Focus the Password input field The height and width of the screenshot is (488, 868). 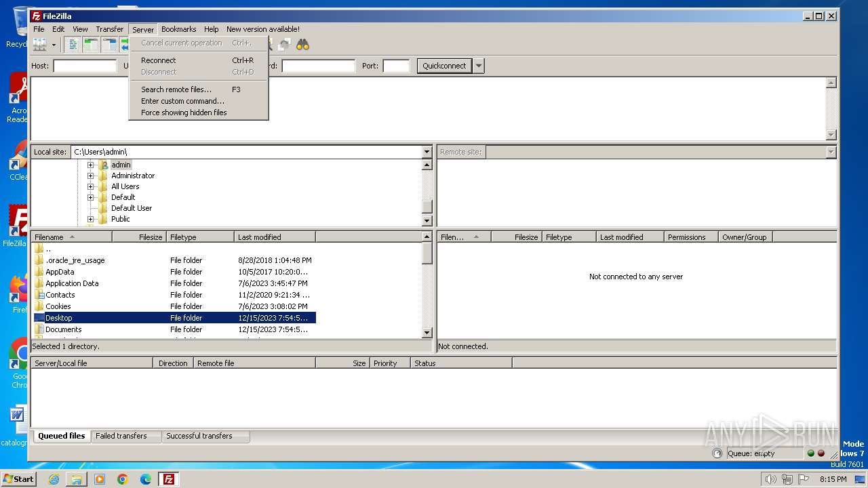point(318,66)
